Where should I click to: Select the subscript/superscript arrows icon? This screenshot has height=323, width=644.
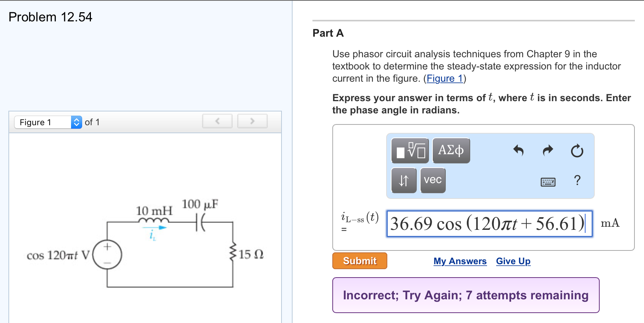[403, 180]
